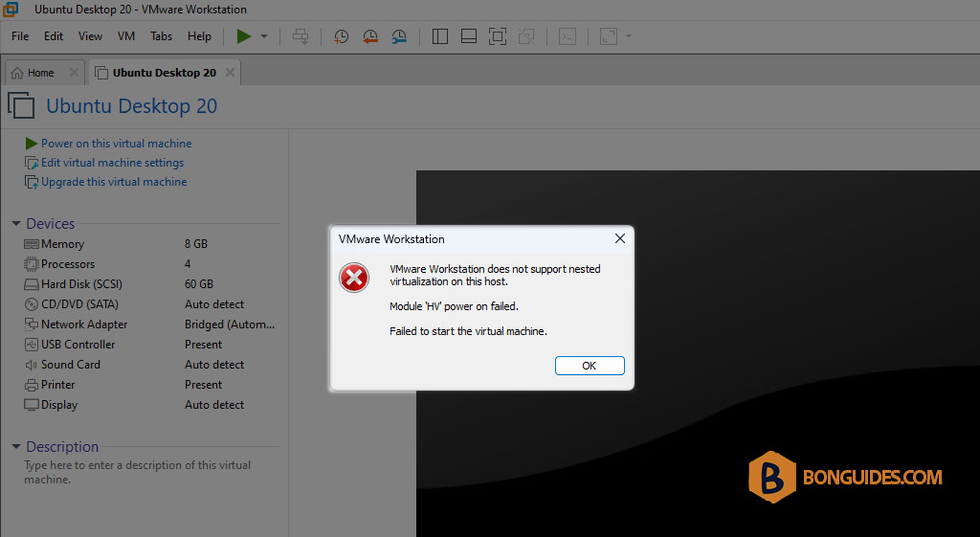Collapse the Description section
The height and width of the screenshot is (537, 980).
click(16, 446)
